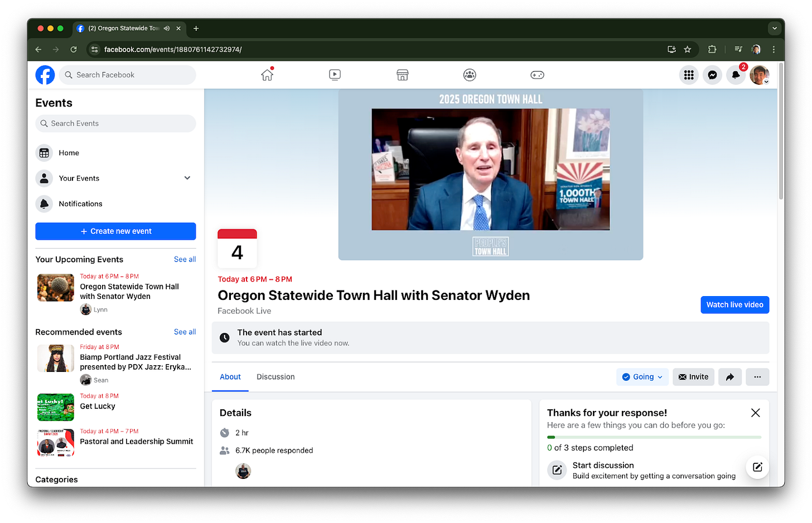Open the apps grid menu
Viewport: 812px width, 523px height.
(689, 75)
